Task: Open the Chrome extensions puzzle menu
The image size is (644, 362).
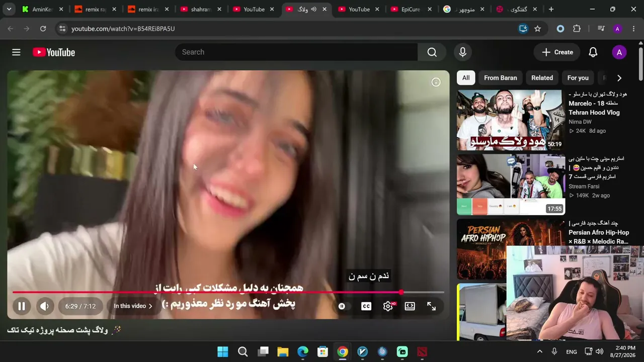Action: 577,29
